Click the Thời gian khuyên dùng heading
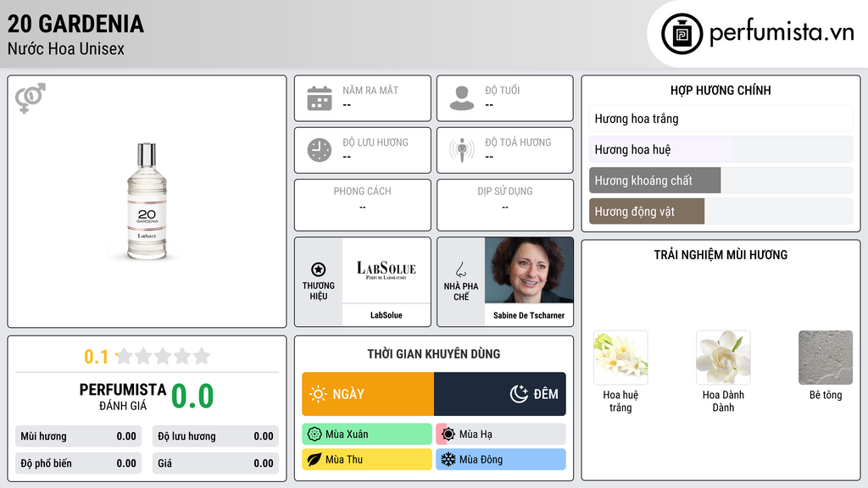Screen dimensions: 868x488 [x=434, y=353]
